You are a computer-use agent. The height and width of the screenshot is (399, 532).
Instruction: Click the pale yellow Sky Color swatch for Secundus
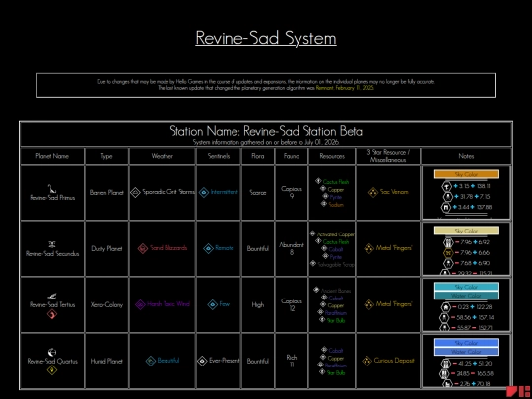pos(466,231)
